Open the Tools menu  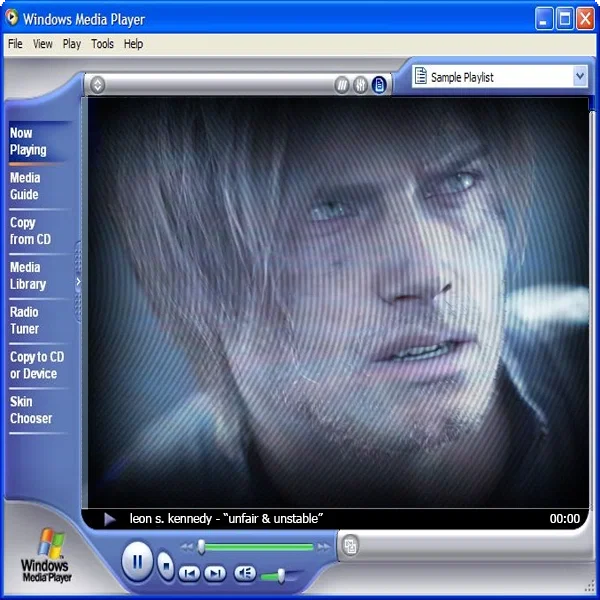coord(102,44)
